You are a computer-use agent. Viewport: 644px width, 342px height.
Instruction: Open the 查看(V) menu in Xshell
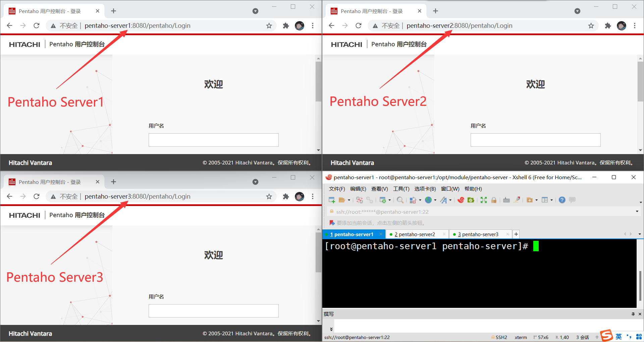[x=379, y=189]
